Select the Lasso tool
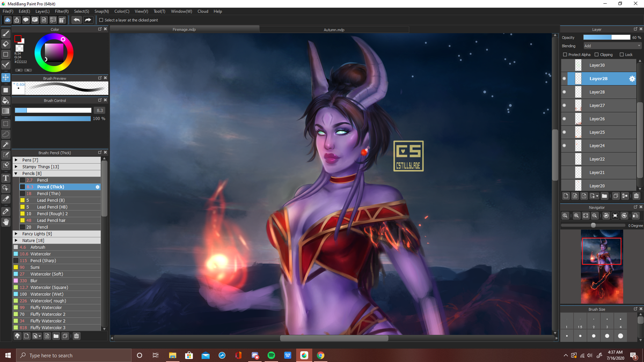Screen dimensions: 644x362 (6, 134)
